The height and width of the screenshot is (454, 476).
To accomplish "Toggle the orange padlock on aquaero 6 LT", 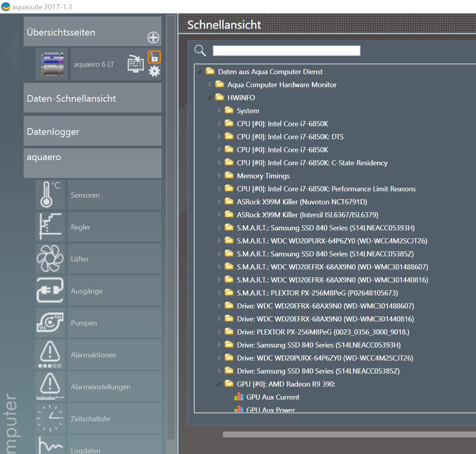I will (154, 57).
